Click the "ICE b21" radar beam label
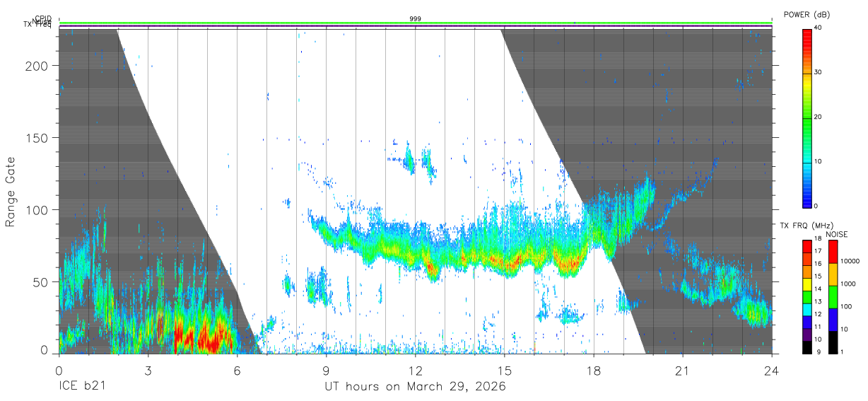Image resolution: width=868 pixels, height=401 pixels. click(x=81, y=387)
